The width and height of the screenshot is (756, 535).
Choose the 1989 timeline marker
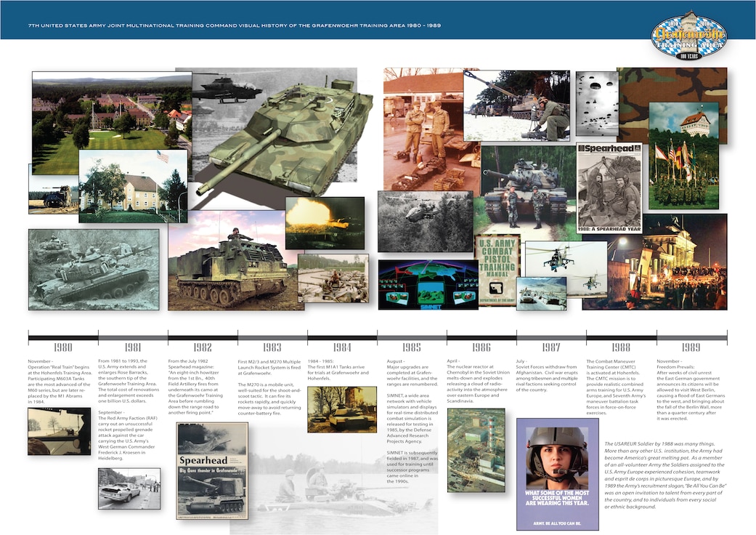point(691,347)
